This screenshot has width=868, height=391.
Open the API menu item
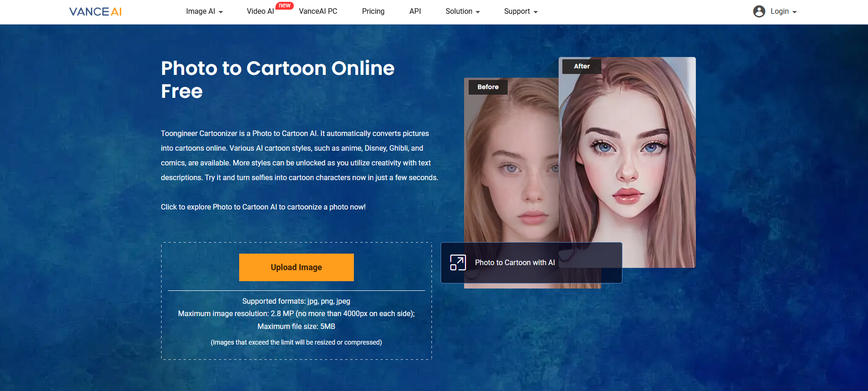pyautogui.click(x=415, y=11)
